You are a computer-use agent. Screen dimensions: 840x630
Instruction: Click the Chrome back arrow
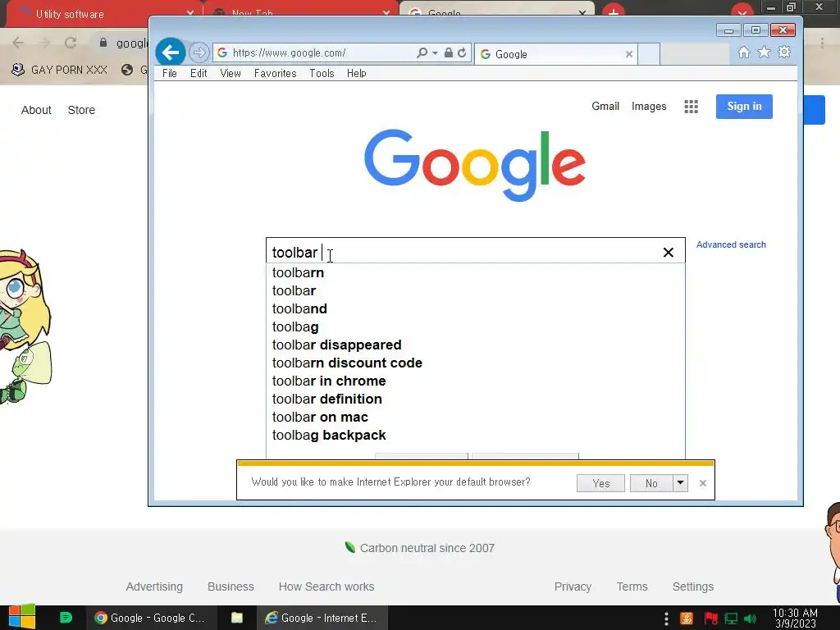point(18,43)
